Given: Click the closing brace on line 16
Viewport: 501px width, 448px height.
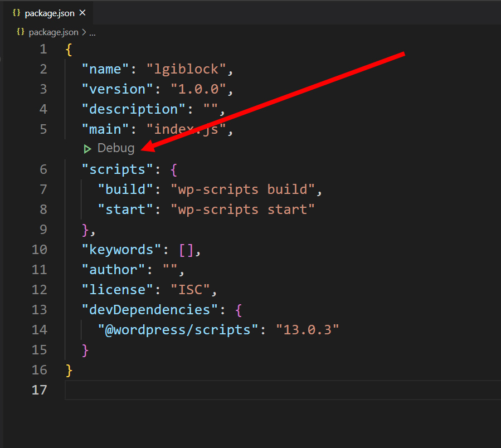Looking at the screenshot, I should click(x=69, y=371).
